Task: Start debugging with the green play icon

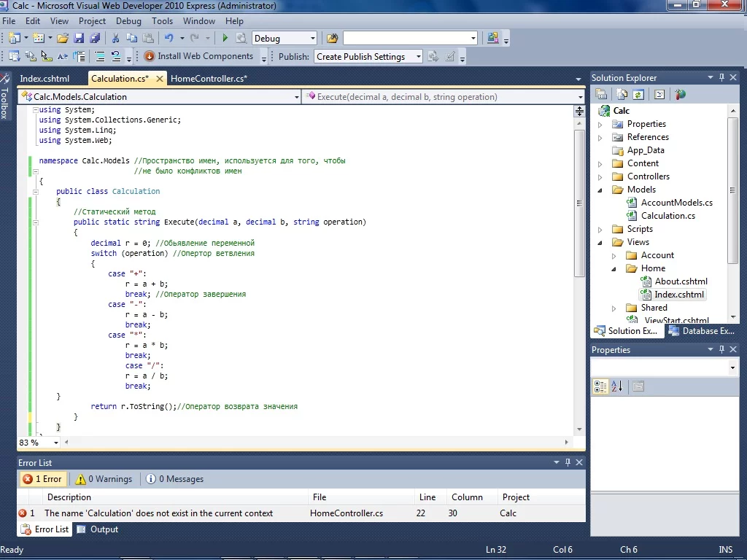Action: click(x=225, y=38)
